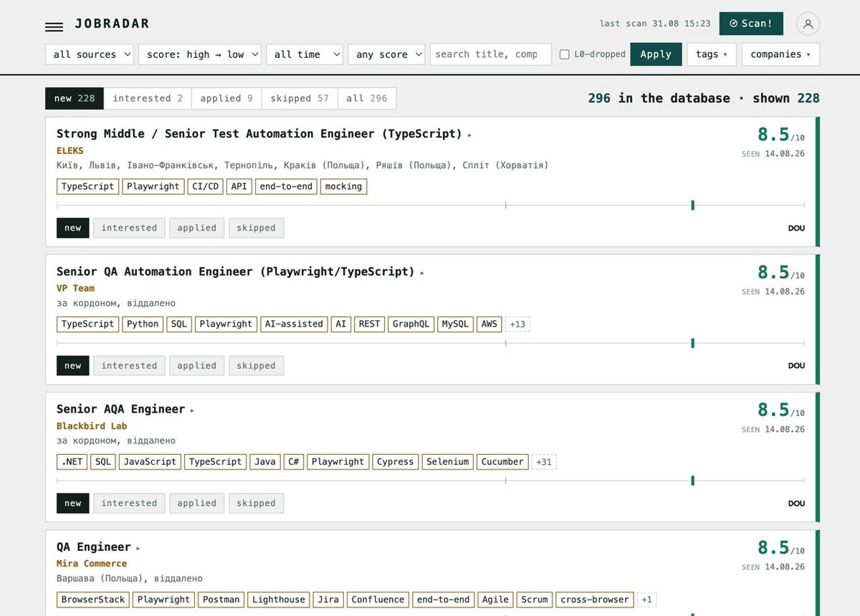Expand arrow next to VP Team job title
The image size is (860, 616).
pos(422,273)
